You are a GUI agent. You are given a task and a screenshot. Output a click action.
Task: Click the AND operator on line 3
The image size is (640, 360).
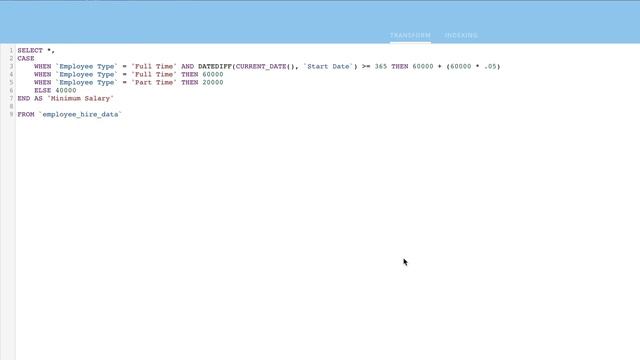click(187, 66)
